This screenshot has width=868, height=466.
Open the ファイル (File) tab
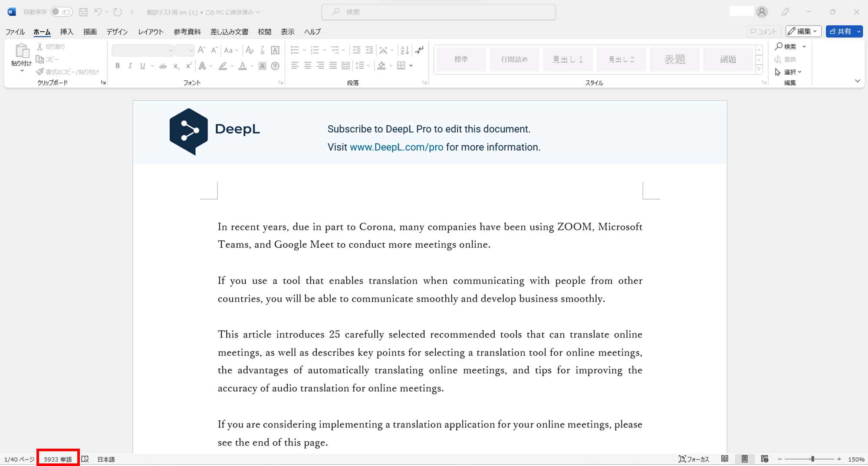pos(15,32)
